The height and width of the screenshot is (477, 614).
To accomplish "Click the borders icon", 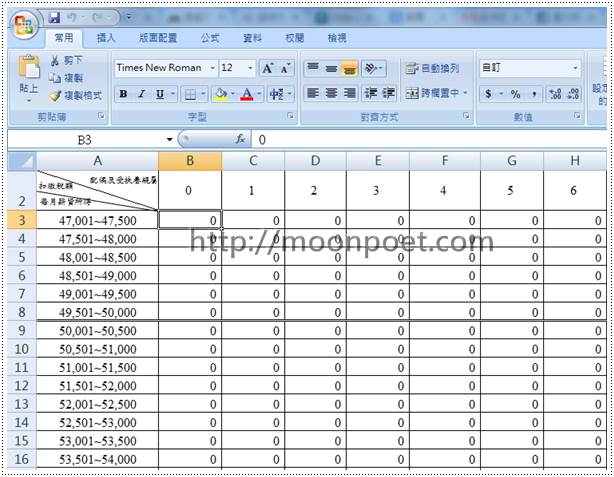I will coord(190,94).
